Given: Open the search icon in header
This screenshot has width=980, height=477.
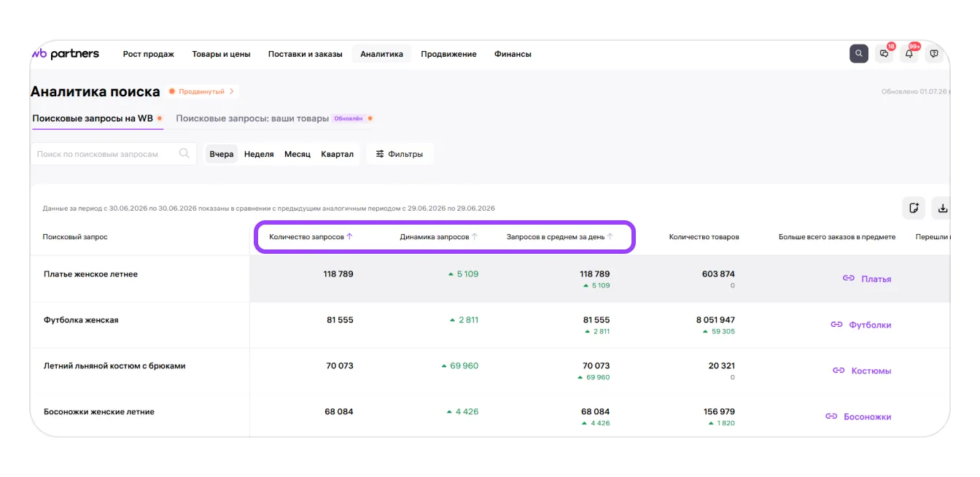Looking at the screenshot, I should click(859, 54).
